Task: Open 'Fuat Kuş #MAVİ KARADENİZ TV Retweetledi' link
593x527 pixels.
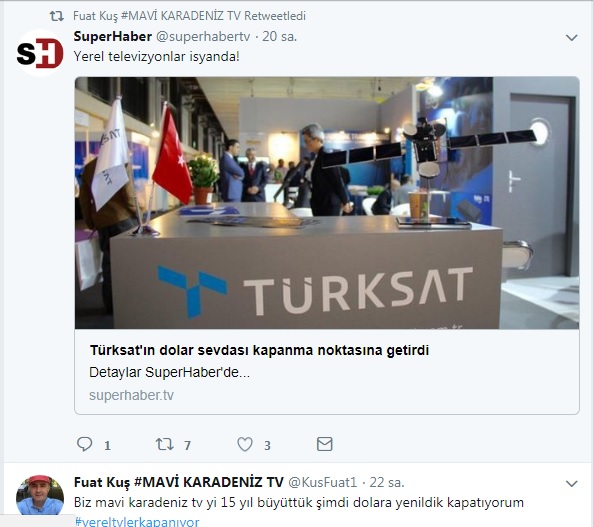Action: tap(189, 16)
